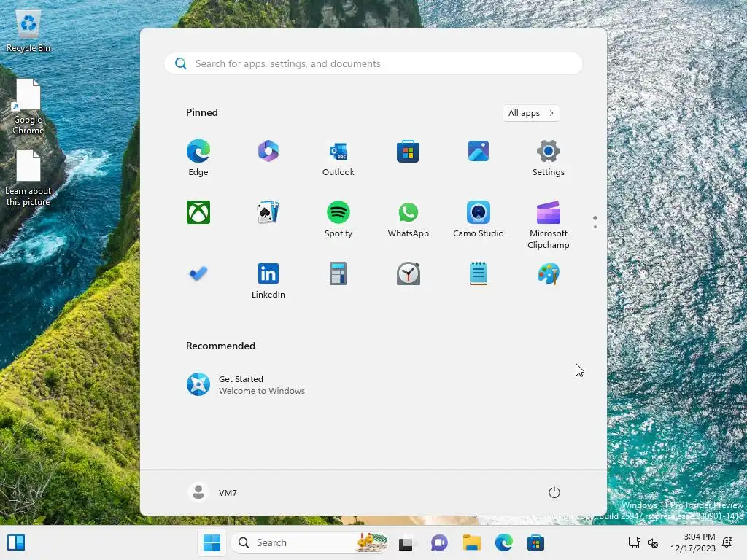Open the Widgets button on the taskbar
Screen dimensions: 747x560
click(16, 542)
